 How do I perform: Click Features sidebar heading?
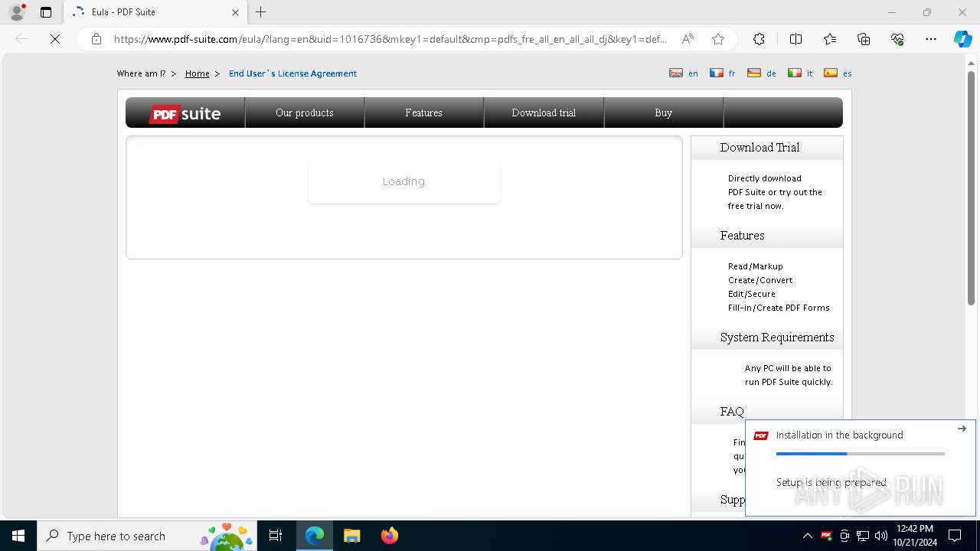[x=742, y=236]
